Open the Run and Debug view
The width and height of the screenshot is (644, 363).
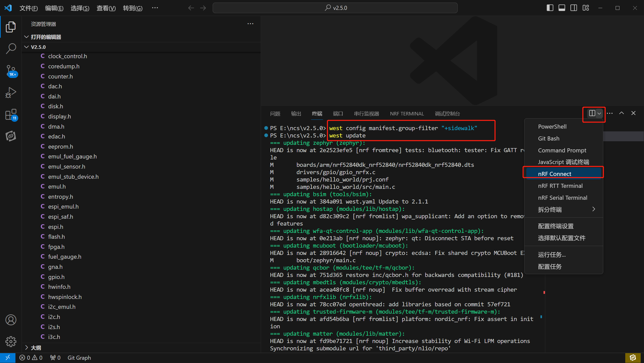(x=11, y=93)
